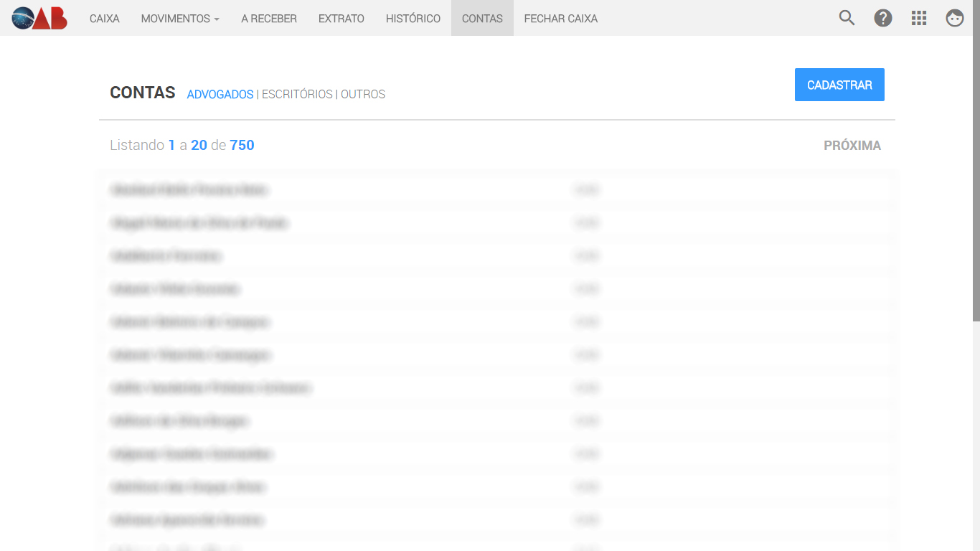The height and width of the screenshot is (551, 980).
Task: Open the A RECEBER page
Action: point(268,19)
